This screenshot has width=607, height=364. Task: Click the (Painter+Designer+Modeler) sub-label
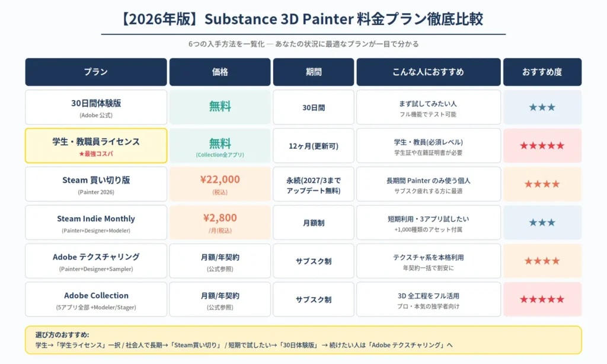click(x=96, y=231)
